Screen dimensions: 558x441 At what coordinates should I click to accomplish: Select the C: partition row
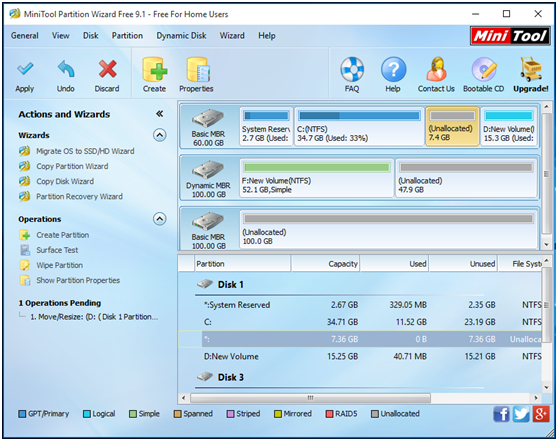360,322
